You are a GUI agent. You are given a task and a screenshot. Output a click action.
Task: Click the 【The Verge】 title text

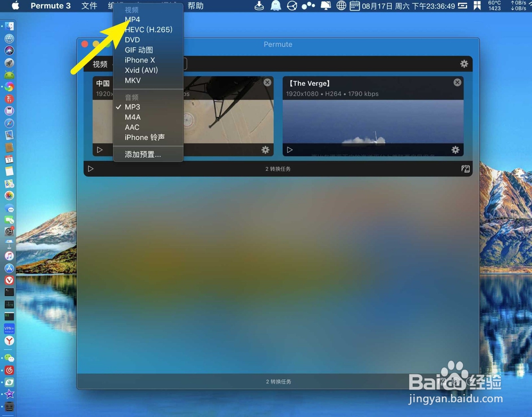pos(309,84)
